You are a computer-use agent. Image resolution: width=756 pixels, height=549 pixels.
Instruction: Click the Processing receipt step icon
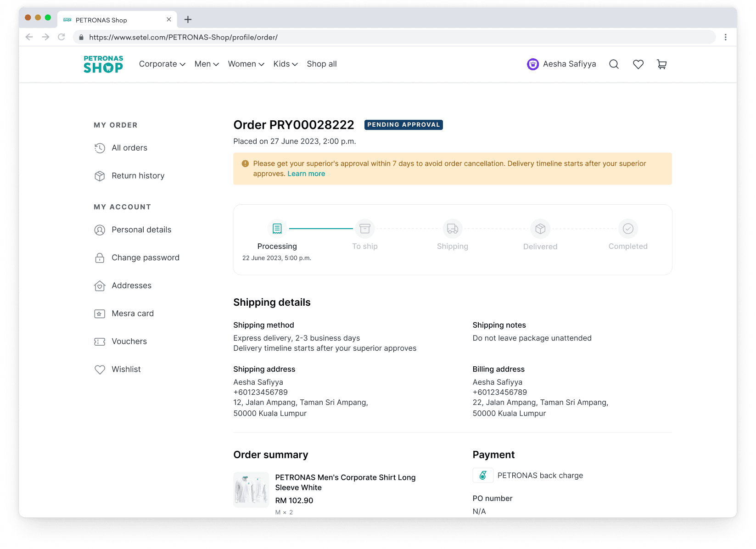[277, 229]
